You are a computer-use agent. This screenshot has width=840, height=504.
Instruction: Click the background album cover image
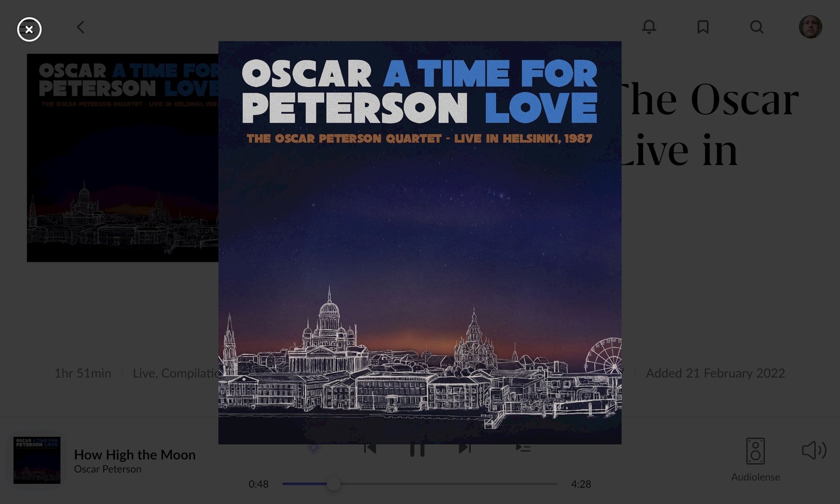pos(123,158)
